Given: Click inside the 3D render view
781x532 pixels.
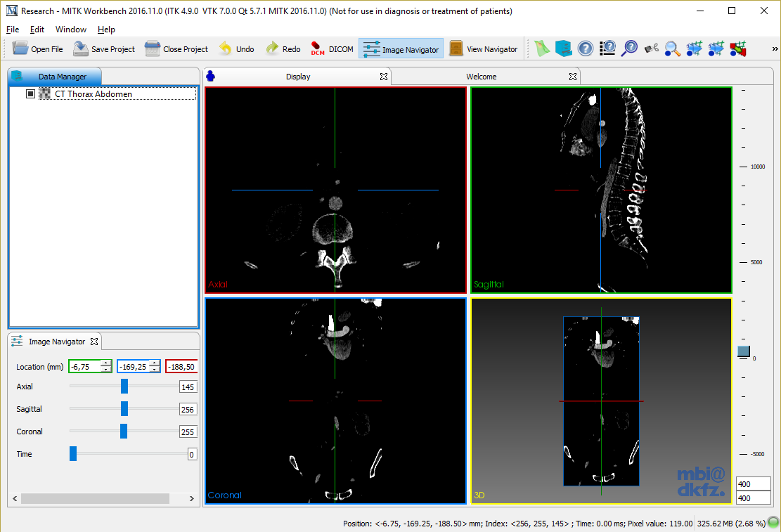Looking at the screenshot, I should pyautogui.click(x=601, y=401).
